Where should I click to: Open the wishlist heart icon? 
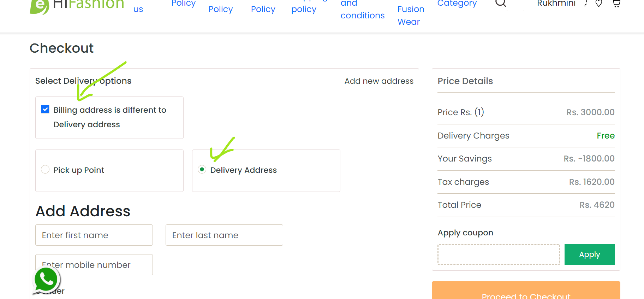coord(599,4)
